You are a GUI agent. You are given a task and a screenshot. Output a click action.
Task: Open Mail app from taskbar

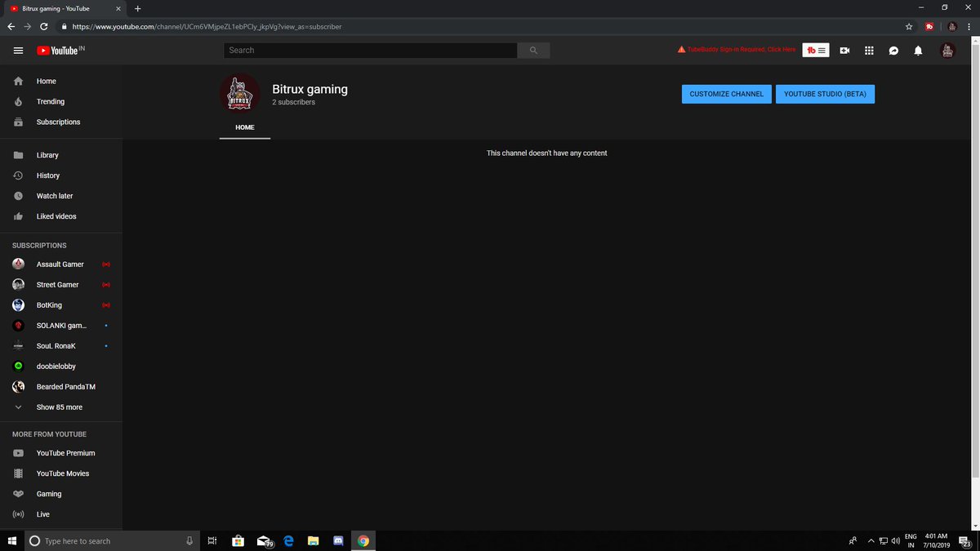click(x=264, y=540)
